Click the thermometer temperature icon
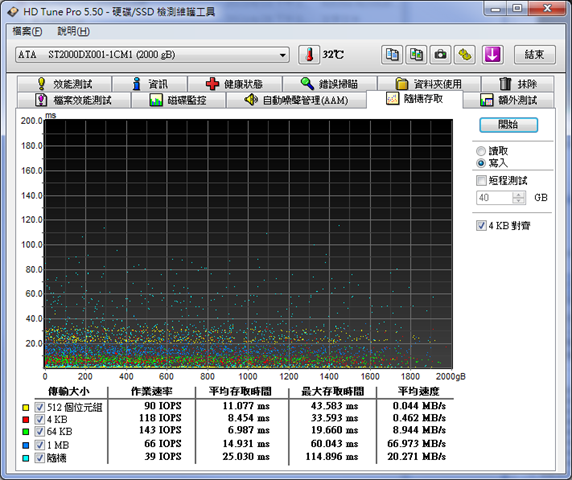Screen dimensions: 572x480 coord(309,55)
